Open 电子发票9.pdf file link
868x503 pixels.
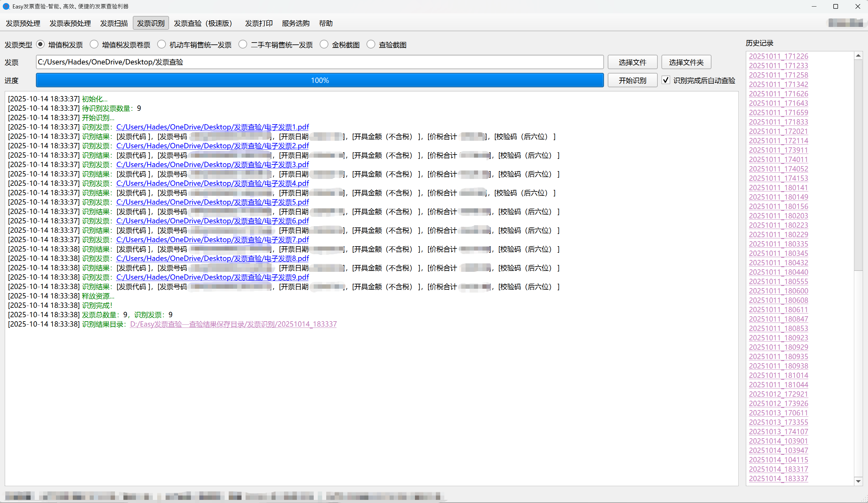coord(212,277)
